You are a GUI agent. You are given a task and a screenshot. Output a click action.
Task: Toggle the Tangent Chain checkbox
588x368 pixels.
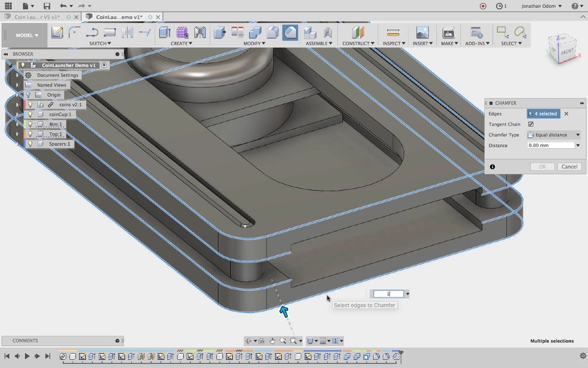tap(531, 124)
